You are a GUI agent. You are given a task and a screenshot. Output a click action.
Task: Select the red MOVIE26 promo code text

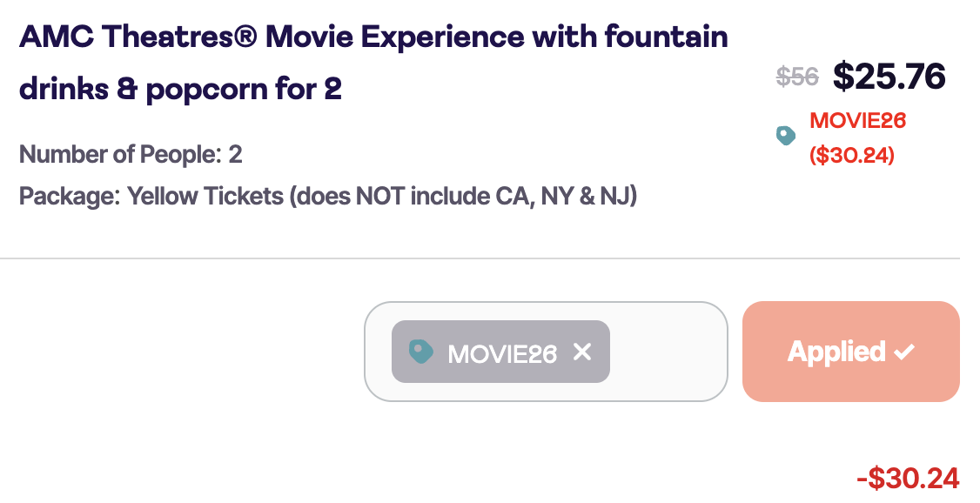tap(857, 121)
